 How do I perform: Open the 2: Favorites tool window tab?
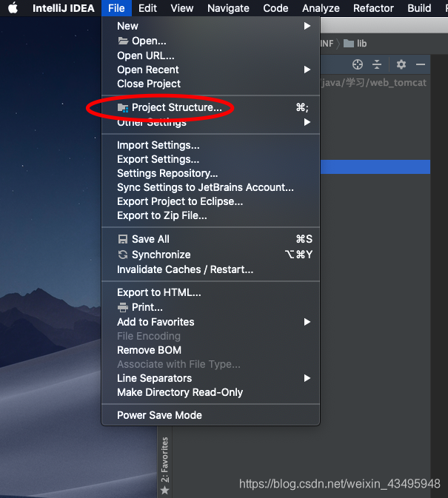tap(164, 465)
